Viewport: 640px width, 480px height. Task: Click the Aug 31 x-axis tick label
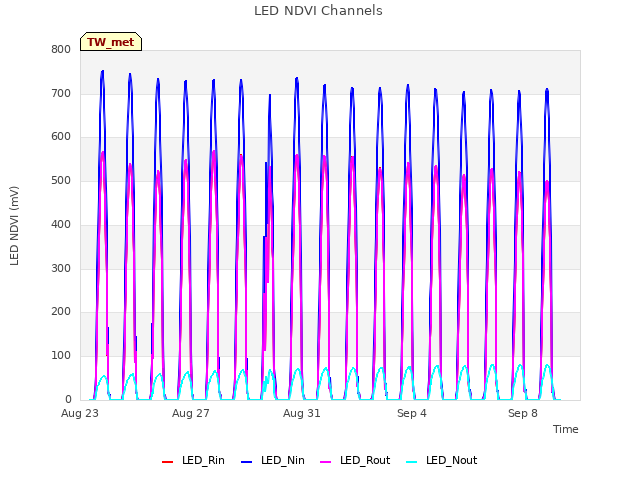click(x=302, y=413)
